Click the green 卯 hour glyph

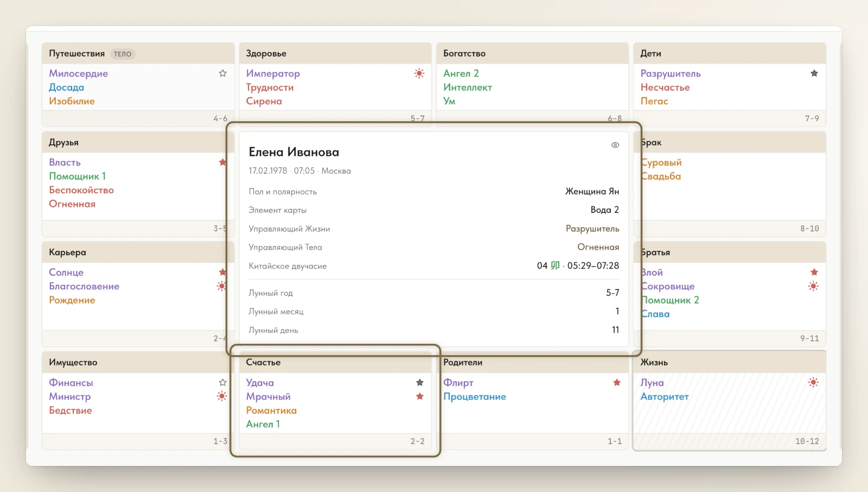[x=555, y=266]
